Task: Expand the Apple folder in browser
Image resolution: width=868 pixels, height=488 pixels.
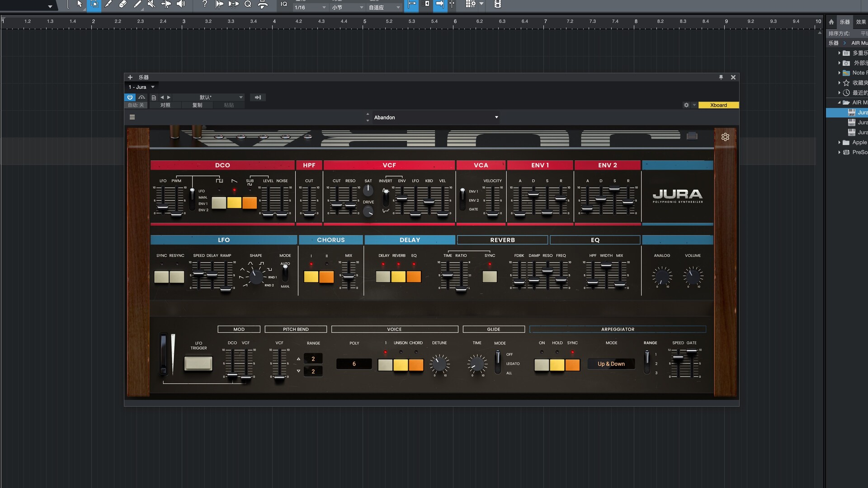Action: [839, 142]
